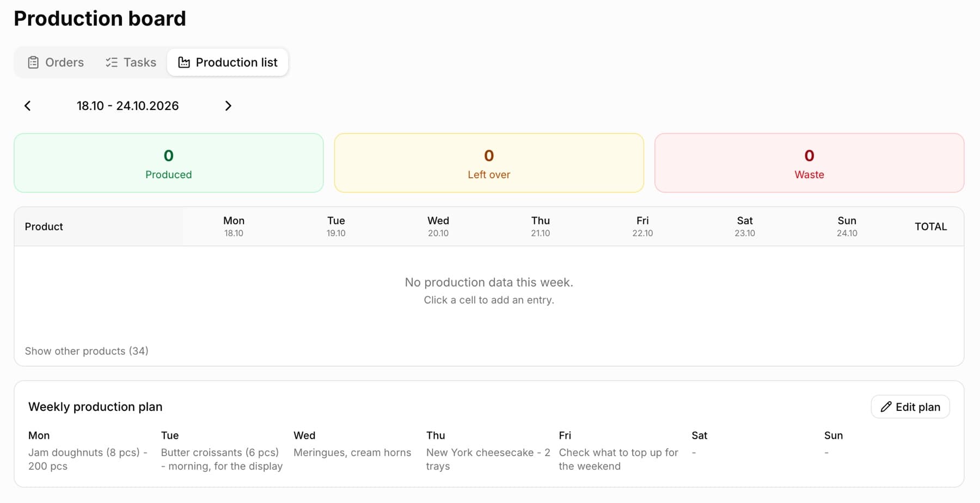Click the 'Click a cell to add an entry.' hint
Image resolution: width=980 pixels, height=503 pixels.
[489, 300]
